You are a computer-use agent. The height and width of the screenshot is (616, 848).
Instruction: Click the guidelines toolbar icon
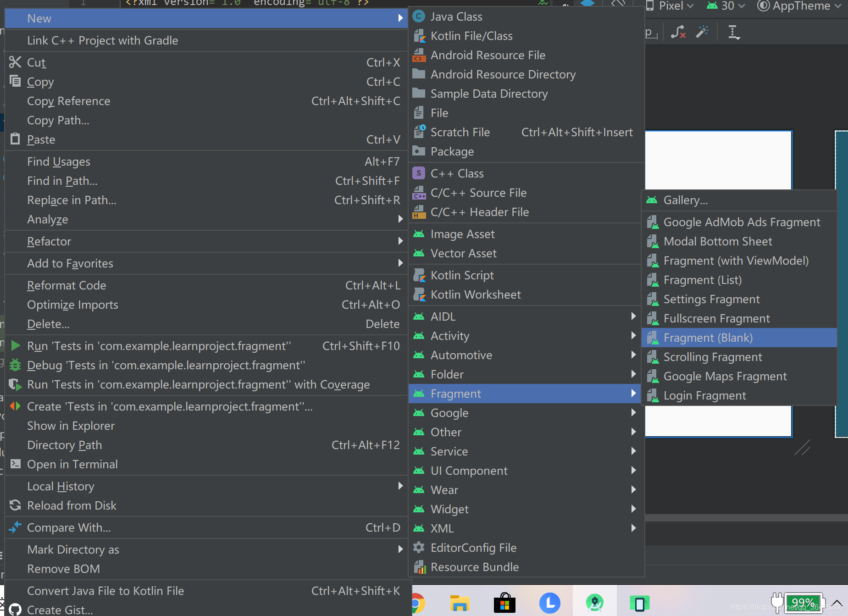734,33
